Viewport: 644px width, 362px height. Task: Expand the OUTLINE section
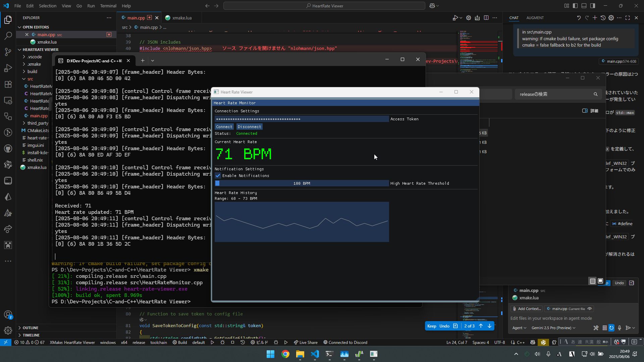point(30,328)
